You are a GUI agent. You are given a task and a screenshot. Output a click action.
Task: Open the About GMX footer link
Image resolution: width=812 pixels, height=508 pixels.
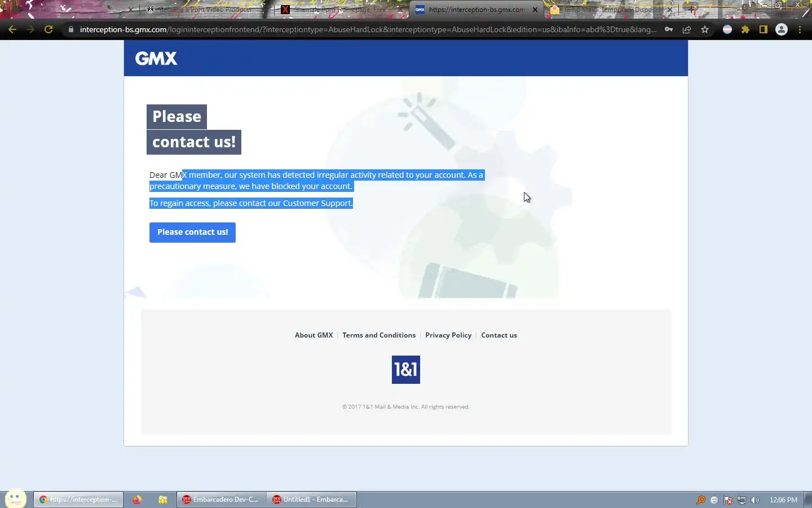(x=314, y=335)
